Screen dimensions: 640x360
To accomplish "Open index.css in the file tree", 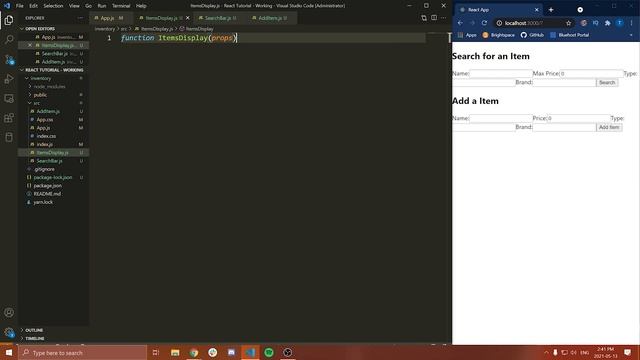I will 46,136.
